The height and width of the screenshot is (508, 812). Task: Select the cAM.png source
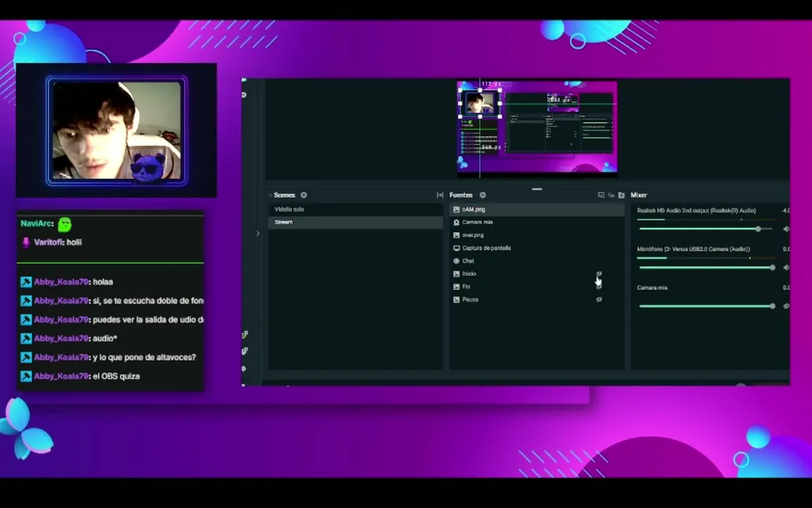[536, 210]
